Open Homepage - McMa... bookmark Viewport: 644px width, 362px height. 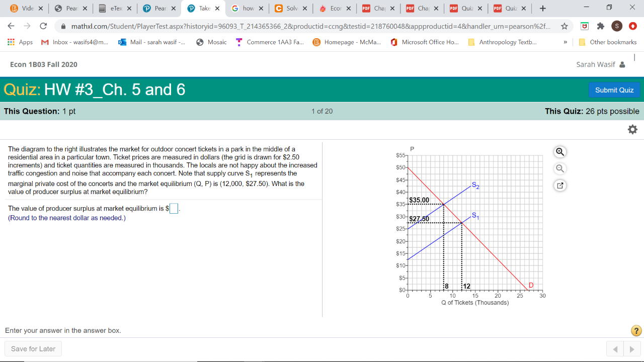pyautogui.click(x=347, y=42)
